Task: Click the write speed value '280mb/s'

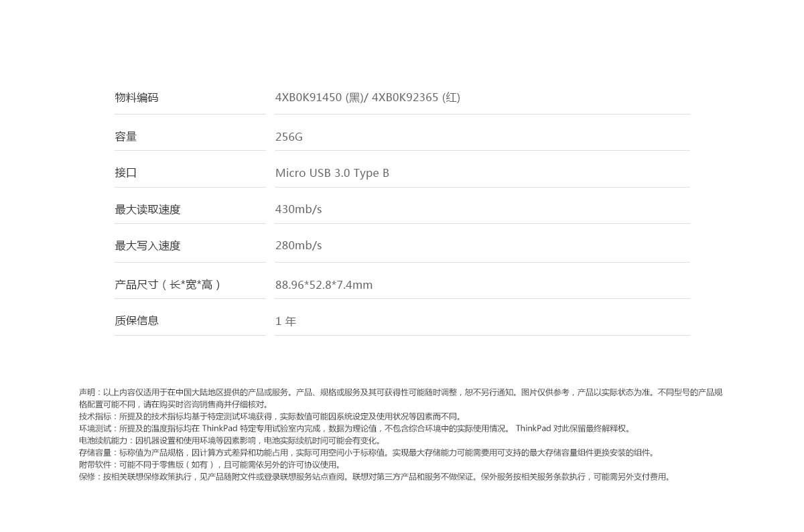Action: coord(299,245)
